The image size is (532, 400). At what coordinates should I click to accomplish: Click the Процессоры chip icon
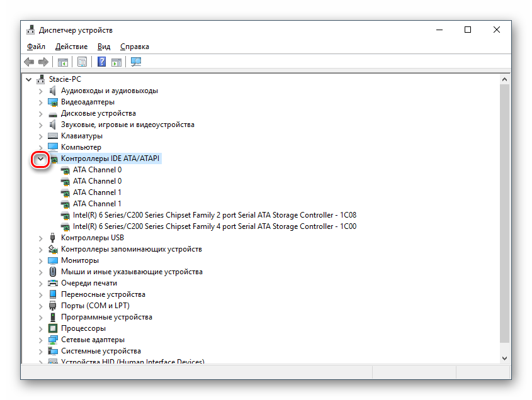point(53,328)
